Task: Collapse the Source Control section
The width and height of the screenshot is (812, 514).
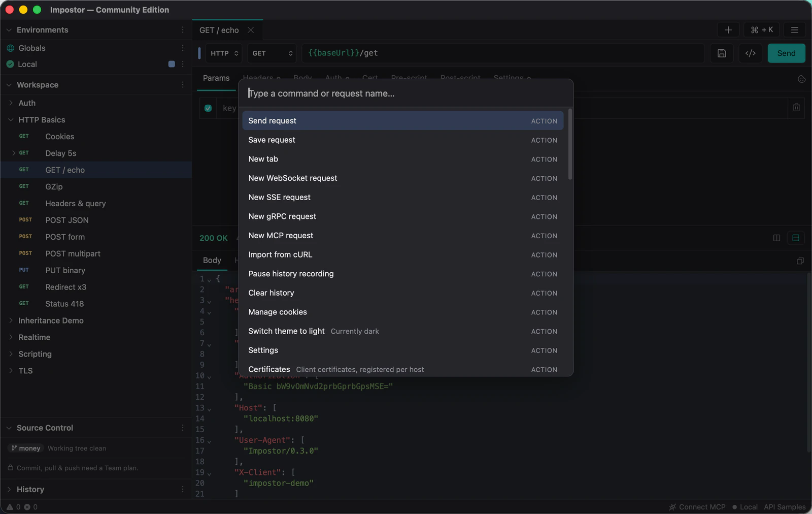Action: click(9, 428)
